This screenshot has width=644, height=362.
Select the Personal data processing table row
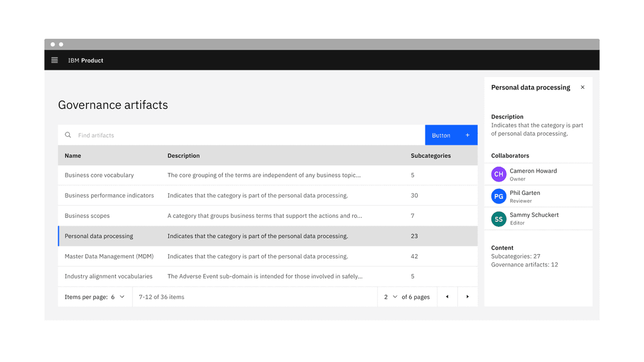224,236
